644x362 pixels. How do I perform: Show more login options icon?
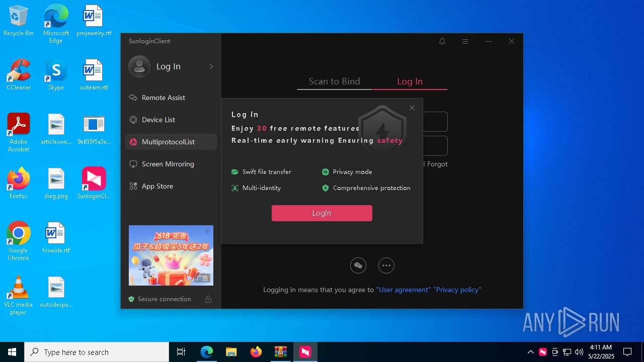(x=386, y=265)
